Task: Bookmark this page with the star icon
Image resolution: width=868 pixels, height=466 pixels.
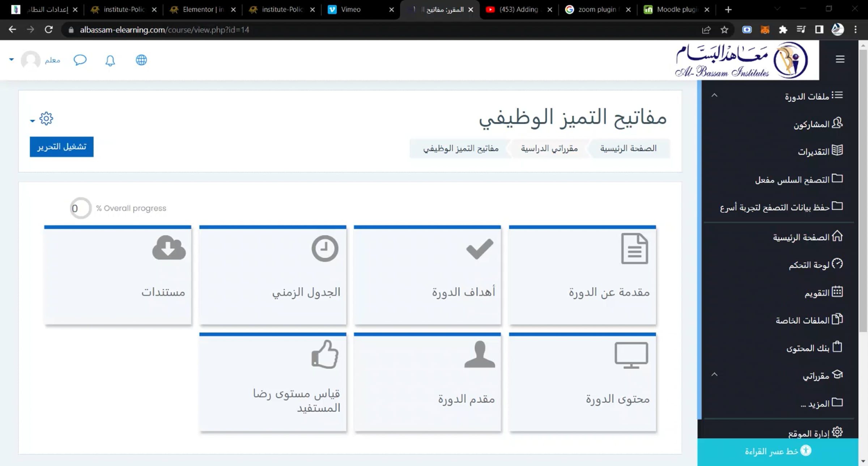Action: coord(724,30)
